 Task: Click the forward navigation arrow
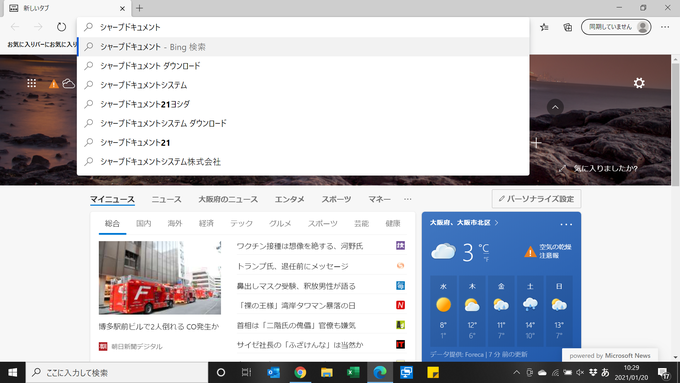[x=39, y=27]
